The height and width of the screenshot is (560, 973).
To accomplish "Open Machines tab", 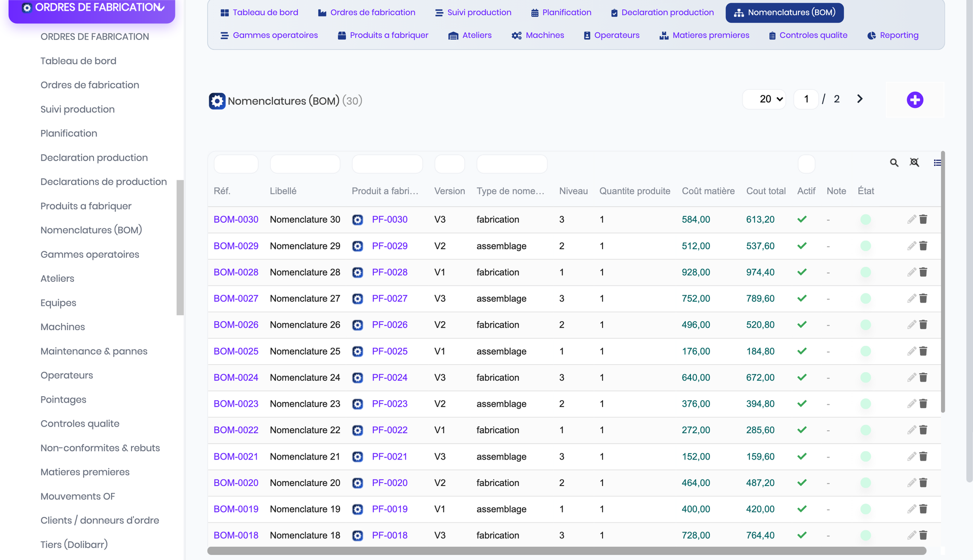I will [538, 35].
